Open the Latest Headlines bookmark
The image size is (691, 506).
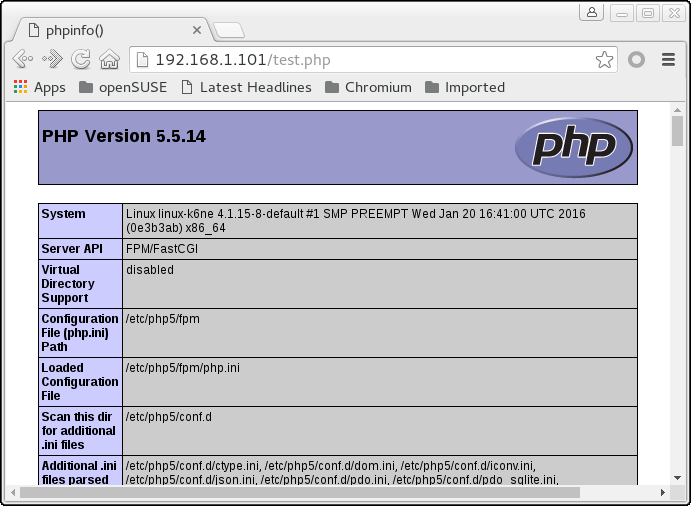pyautogui.click(x=246, y=87)
